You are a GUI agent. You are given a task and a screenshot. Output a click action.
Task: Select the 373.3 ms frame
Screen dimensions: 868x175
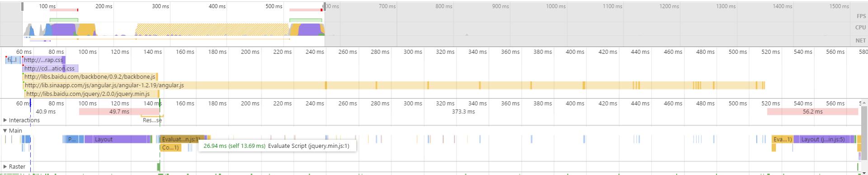[463, 112]
